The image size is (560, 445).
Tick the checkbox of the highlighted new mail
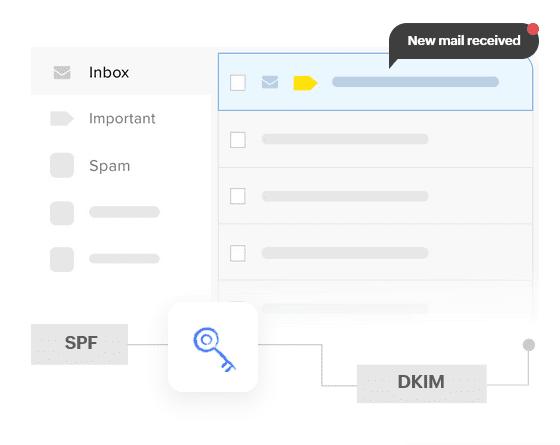(238, 82)
